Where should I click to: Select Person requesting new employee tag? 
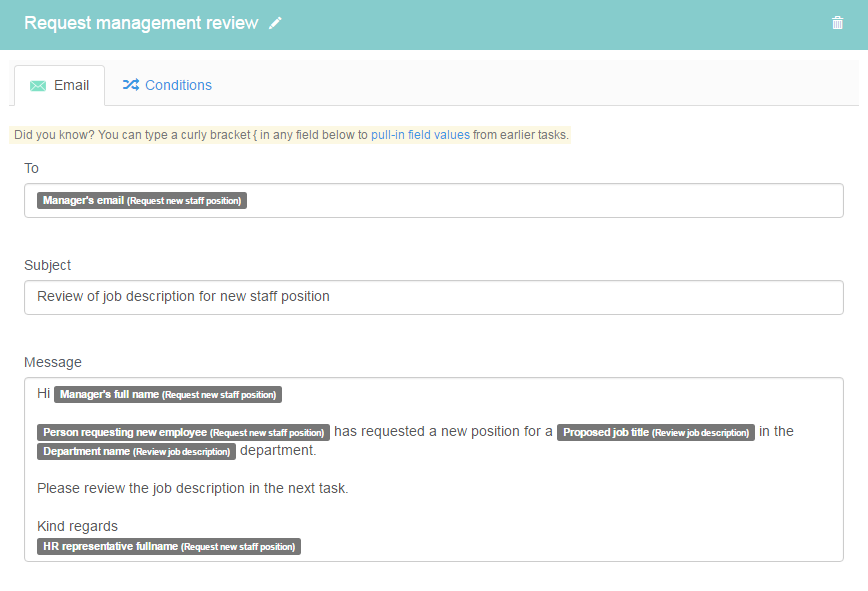pyautogui.click(x=183, y=432)
